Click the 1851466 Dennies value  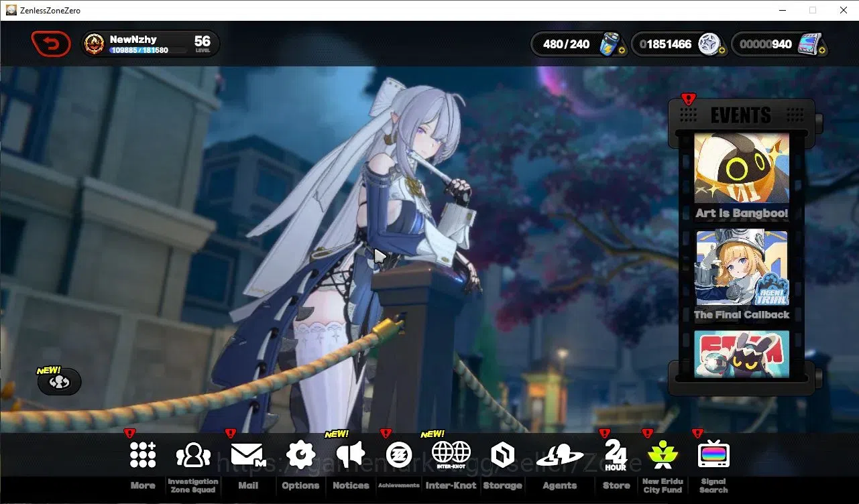click(x=665, y=44)
